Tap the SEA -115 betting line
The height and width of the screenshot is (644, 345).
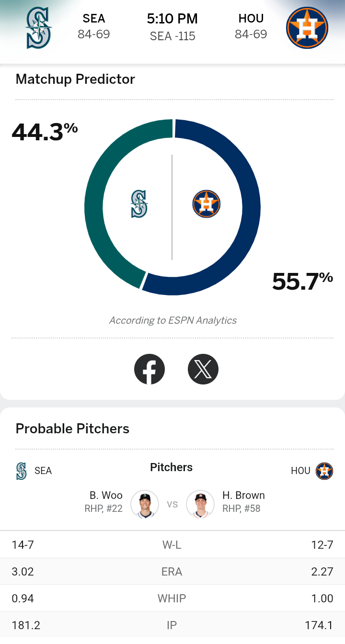click(x=172, y=36)
